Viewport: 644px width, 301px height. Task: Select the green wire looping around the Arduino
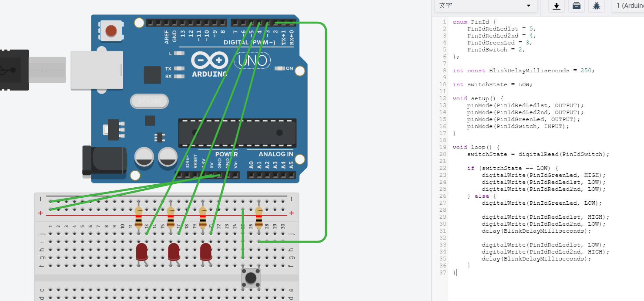[325, 131]
